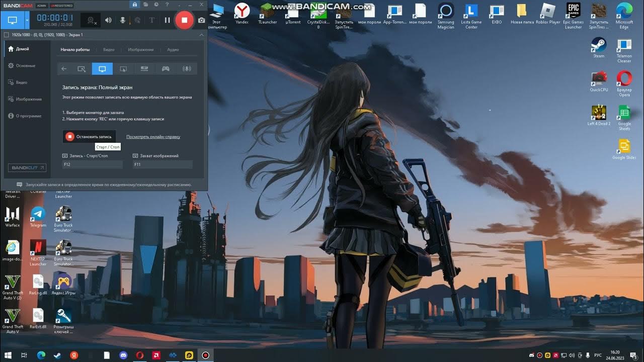
Task: Open the notification center icon
Action: pos(633,355)
